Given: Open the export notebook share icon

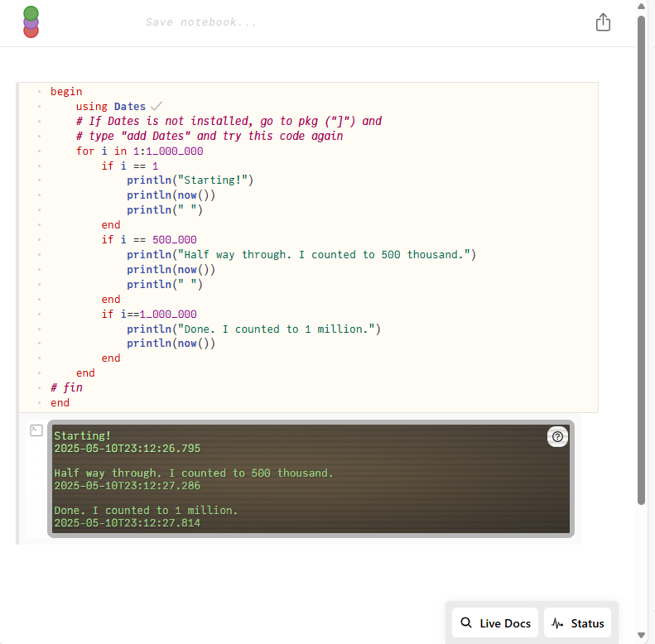Looking at the screenshot, I should [x=603, y=22].
